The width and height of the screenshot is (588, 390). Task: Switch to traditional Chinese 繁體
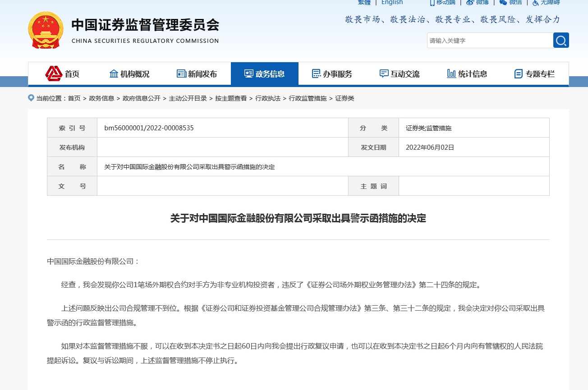[364, 2]
